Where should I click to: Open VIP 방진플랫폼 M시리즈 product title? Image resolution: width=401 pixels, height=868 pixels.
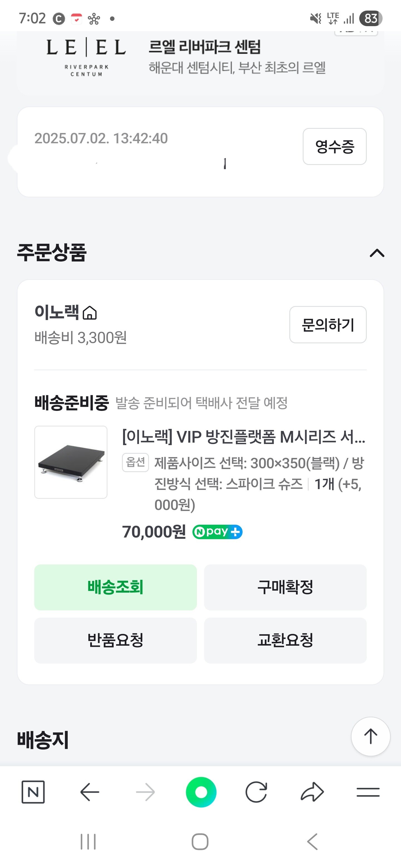click(x=243, y=437)
